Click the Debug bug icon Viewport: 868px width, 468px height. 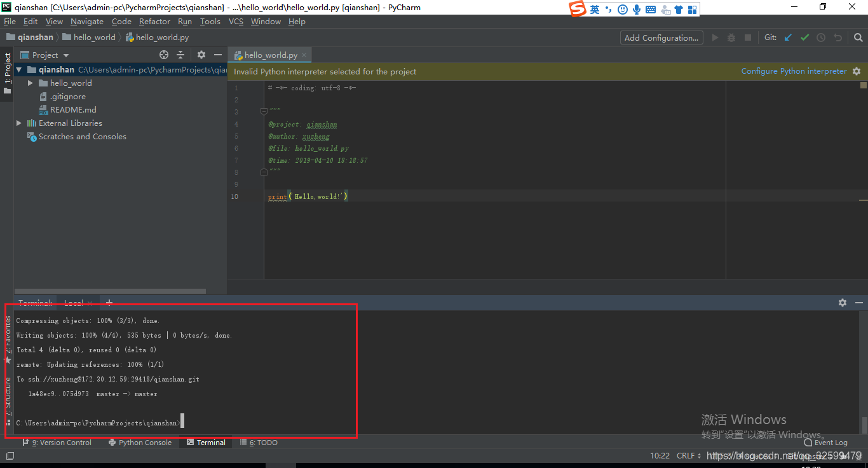tap(731, 38)
